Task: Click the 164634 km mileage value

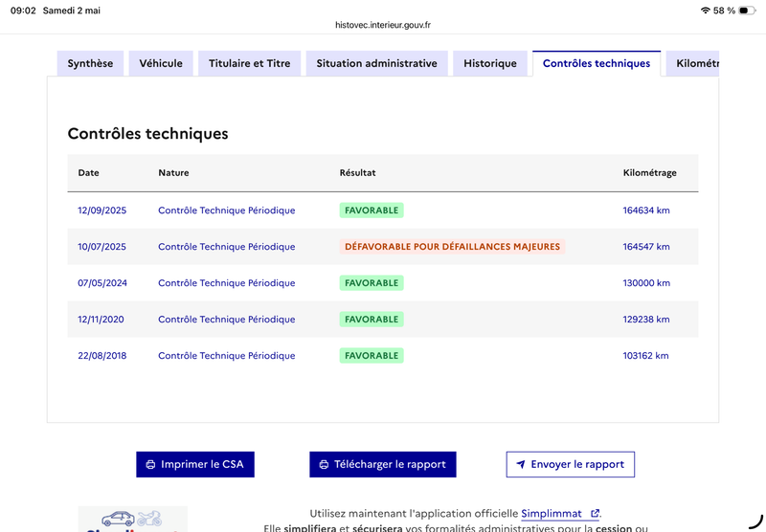Action: point(646,211)
